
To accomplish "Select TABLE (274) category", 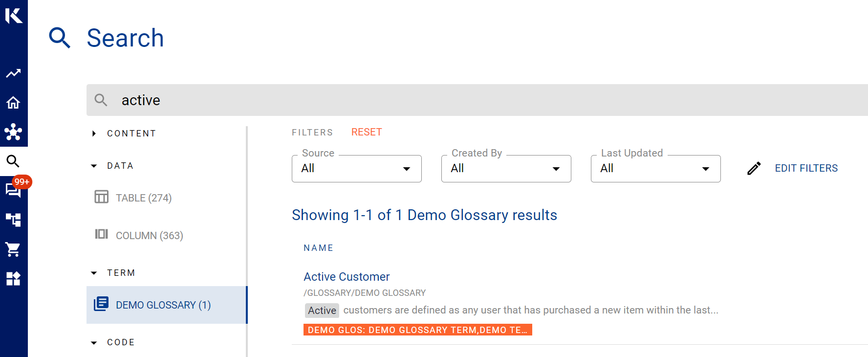I will [143, 198].
